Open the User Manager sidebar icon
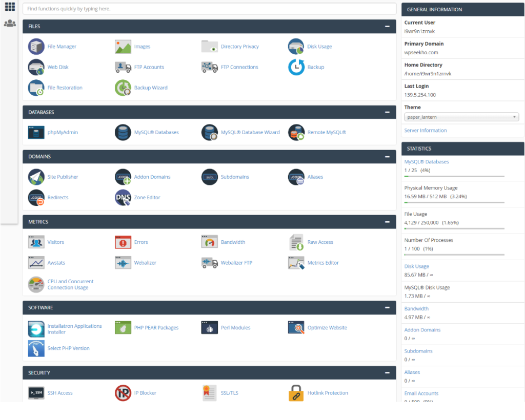 (10, 23)
